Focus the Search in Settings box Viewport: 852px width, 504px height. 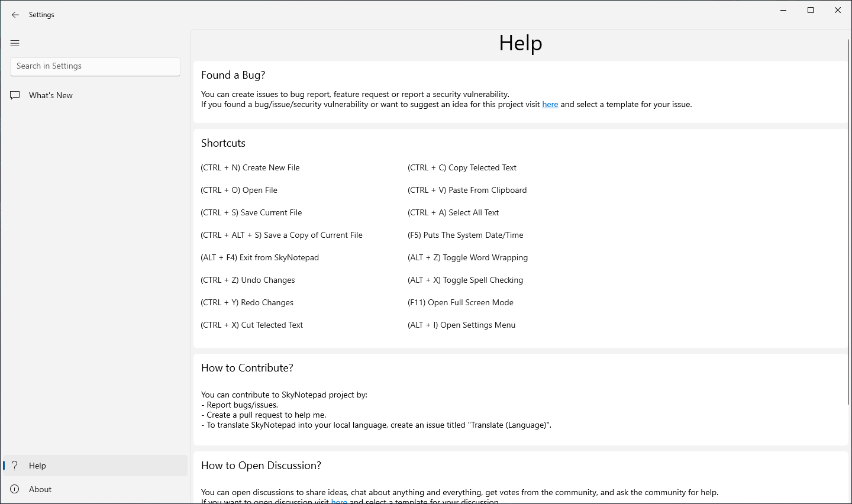pyautogui.click(x=95, y=66)
